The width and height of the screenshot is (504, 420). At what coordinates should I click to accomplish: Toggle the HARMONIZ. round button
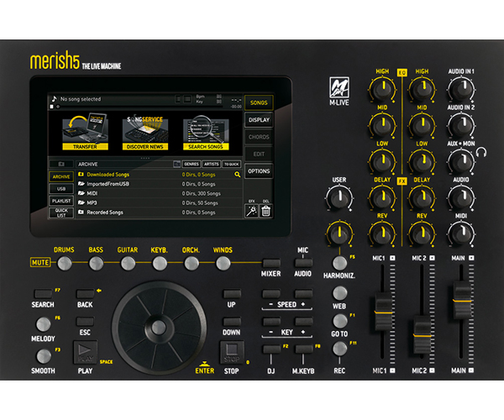339,263
